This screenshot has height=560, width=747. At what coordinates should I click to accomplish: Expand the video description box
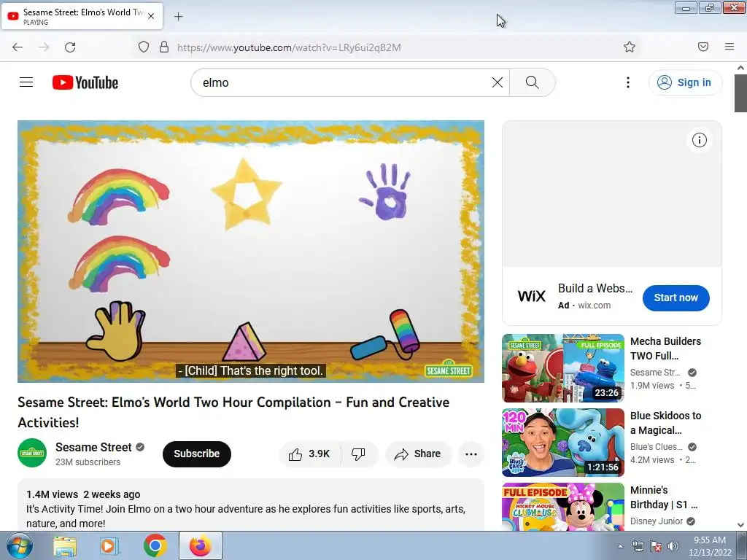coord(251,505)
